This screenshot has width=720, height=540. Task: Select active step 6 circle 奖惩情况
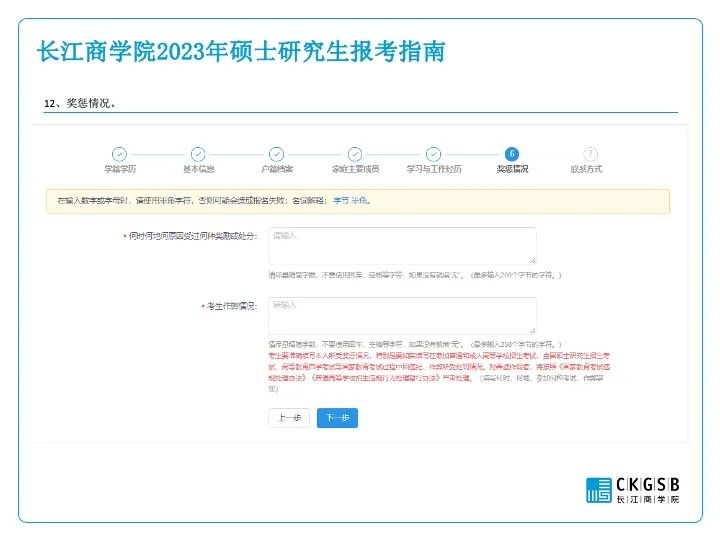(512, 154)
